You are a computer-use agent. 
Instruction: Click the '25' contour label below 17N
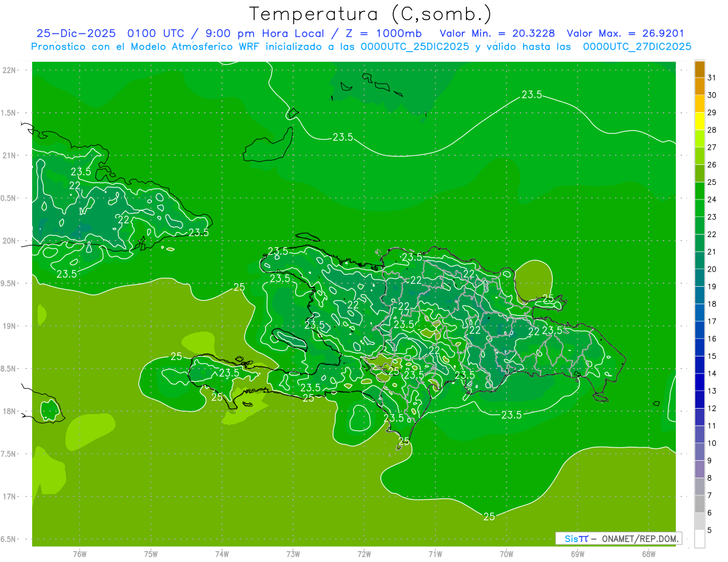pos(489,517)
